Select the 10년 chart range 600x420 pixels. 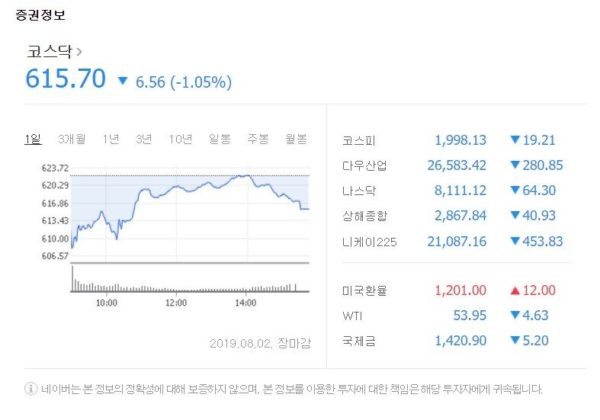click(181, 138)
